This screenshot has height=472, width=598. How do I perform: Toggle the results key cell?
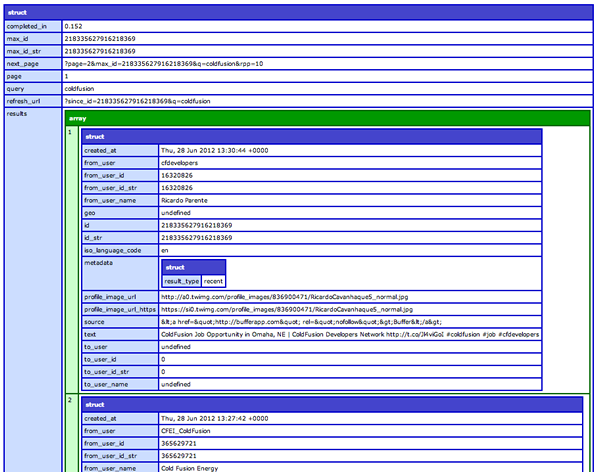pos(33,290)
